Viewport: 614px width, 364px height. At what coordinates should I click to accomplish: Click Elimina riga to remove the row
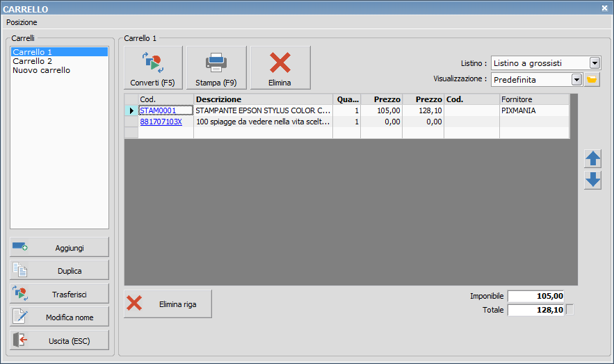tap(168, 304)
